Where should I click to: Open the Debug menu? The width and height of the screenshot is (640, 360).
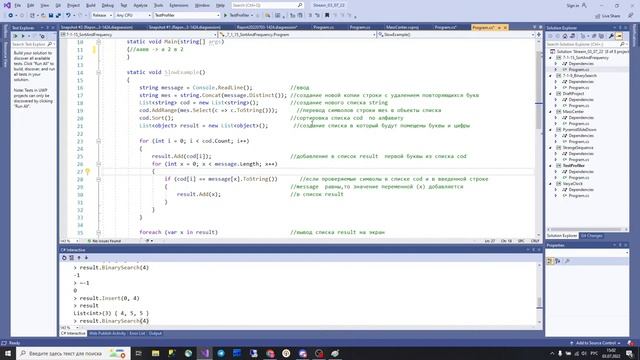click(108, 5)
